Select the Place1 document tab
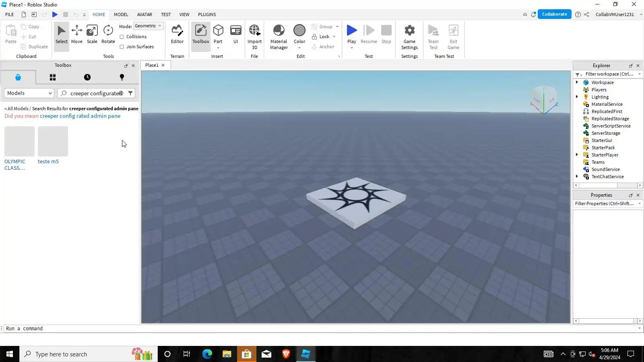This screenshot has width=644, height=362. coord(152,65)
